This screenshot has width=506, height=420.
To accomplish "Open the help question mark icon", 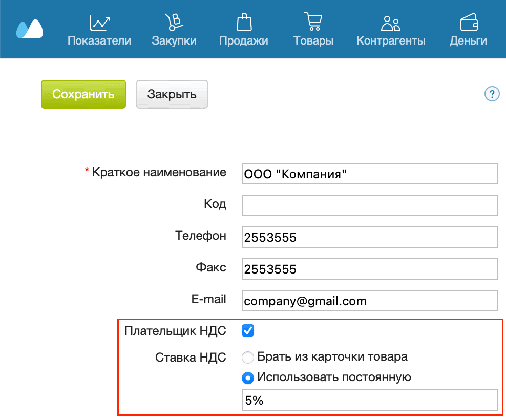I will click(x=492, y=94).
